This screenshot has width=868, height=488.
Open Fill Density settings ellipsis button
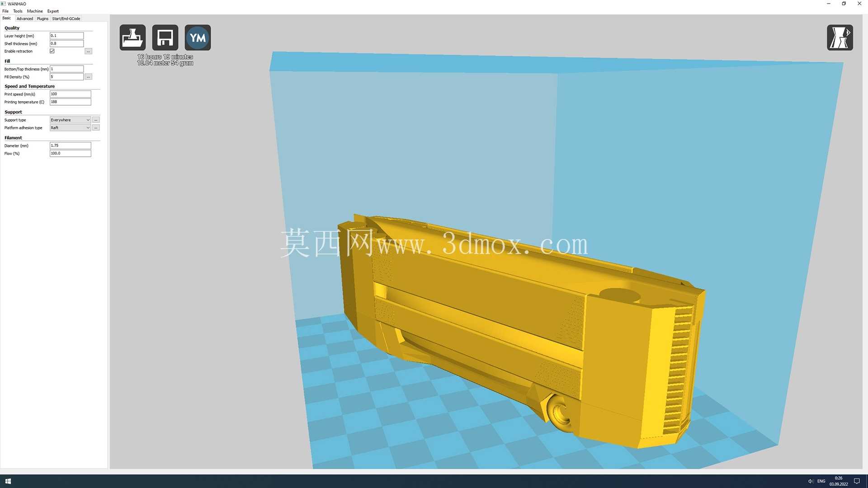pyautogui.click(x=88, y=77)
